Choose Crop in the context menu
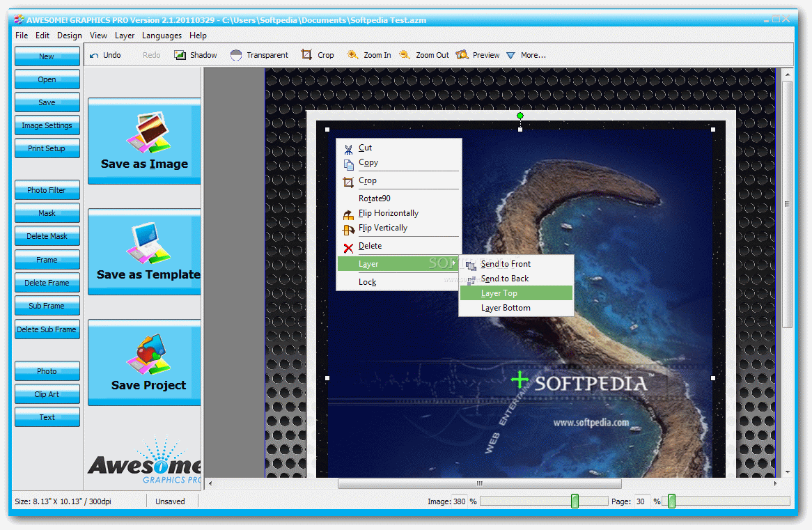The image size is (812, 530). (x=398, y=181)
